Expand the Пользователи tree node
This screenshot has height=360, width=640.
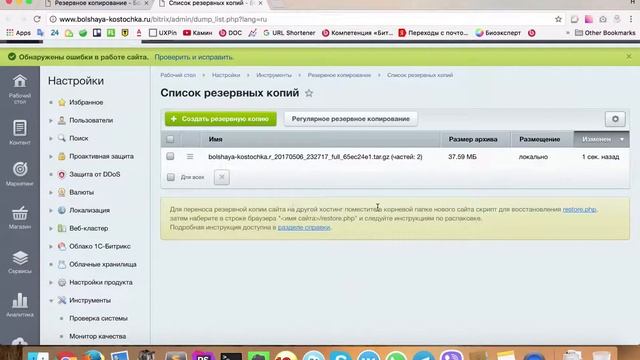pyautogui.click(x=51, y=120)
